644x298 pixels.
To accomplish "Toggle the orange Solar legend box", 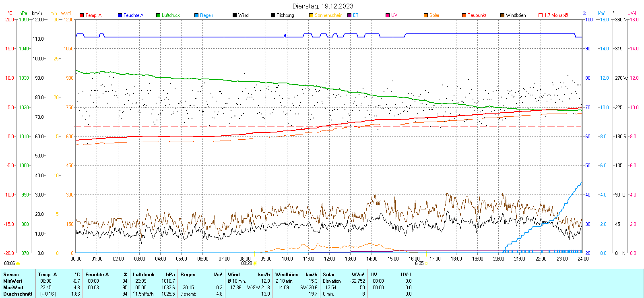I will [426, 15].
